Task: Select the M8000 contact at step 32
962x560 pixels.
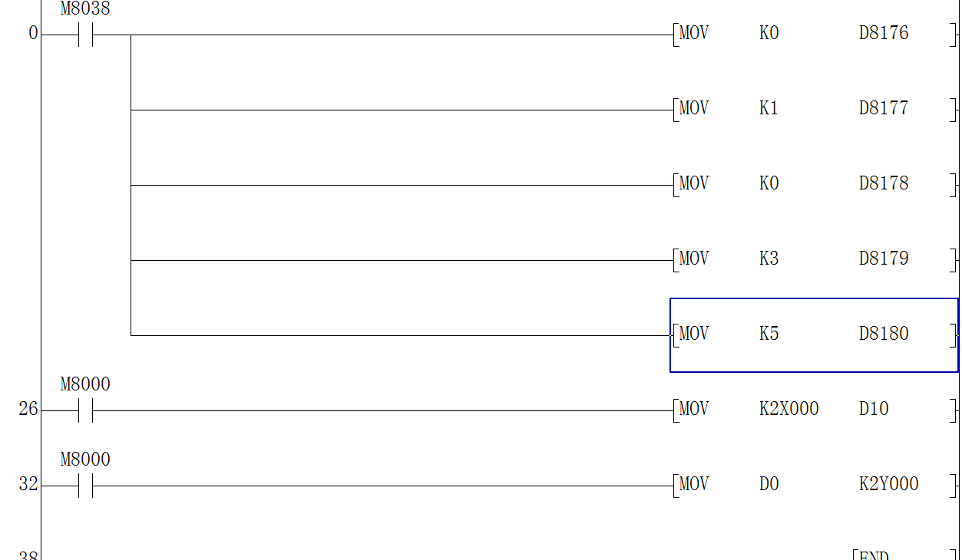Action: (x=84, y=486)
